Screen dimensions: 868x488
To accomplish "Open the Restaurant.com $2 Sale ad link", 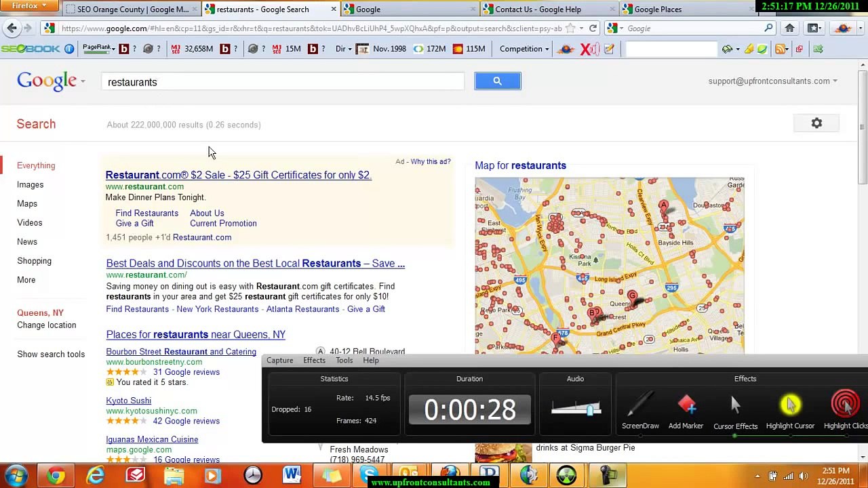I will pos(238,175).
